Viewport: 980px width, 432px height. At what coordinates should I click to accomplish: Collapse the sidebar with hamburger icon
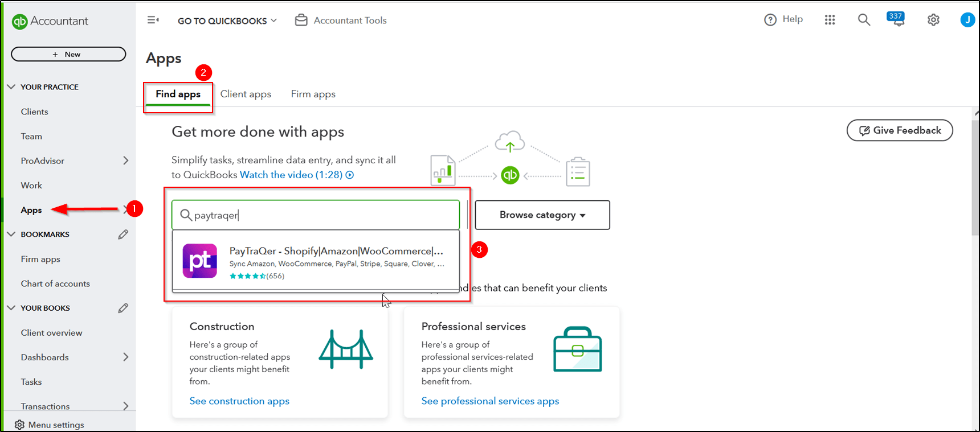[x=153, y=20]
